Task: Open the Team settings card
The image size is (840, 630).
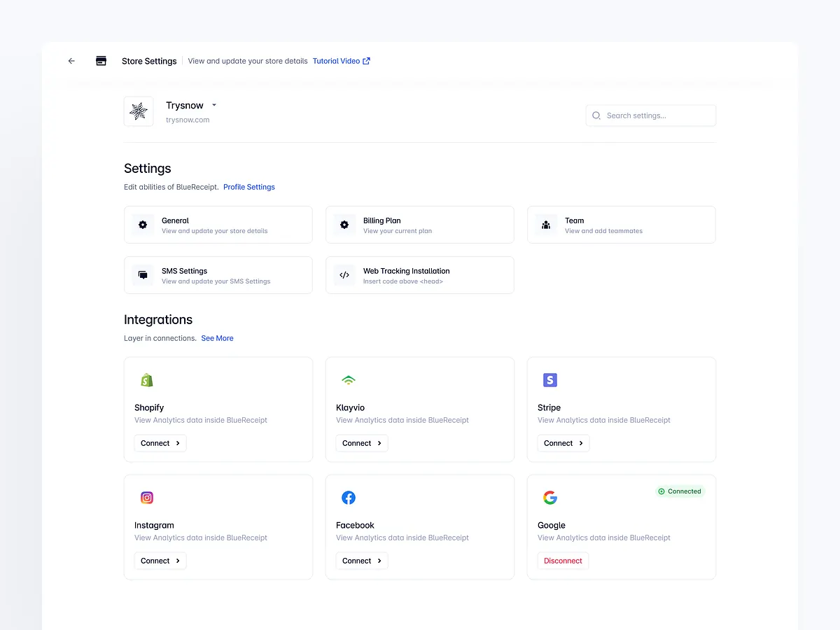Action: (x=622, y=225)
